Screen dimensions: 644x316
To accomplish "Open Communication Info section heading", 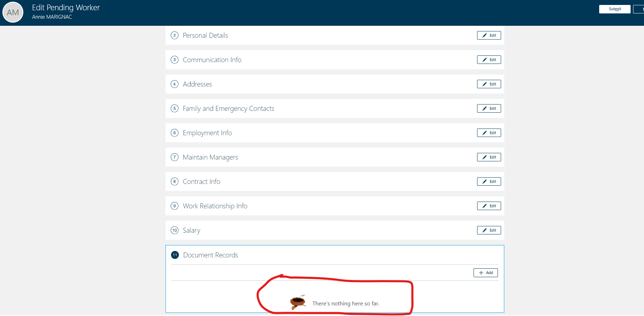I will [x=212, y=60].
